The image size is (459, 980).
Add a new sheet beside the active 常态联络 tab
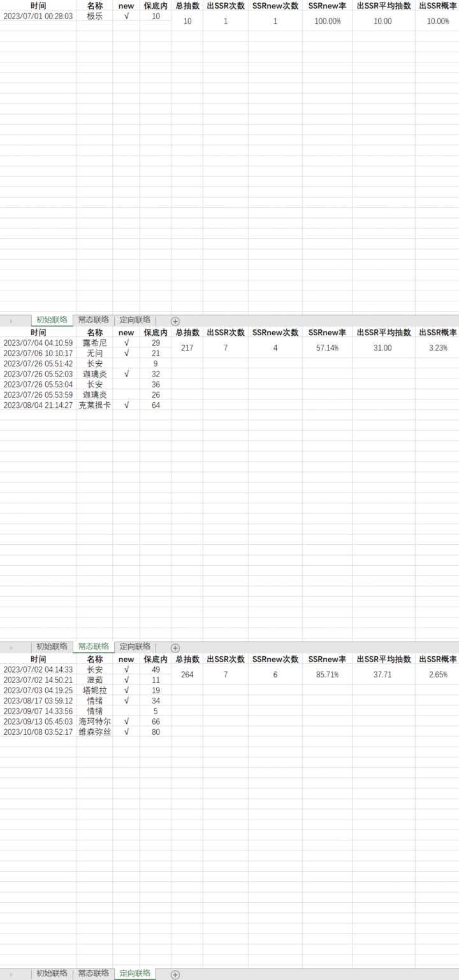tap(175, 648)
